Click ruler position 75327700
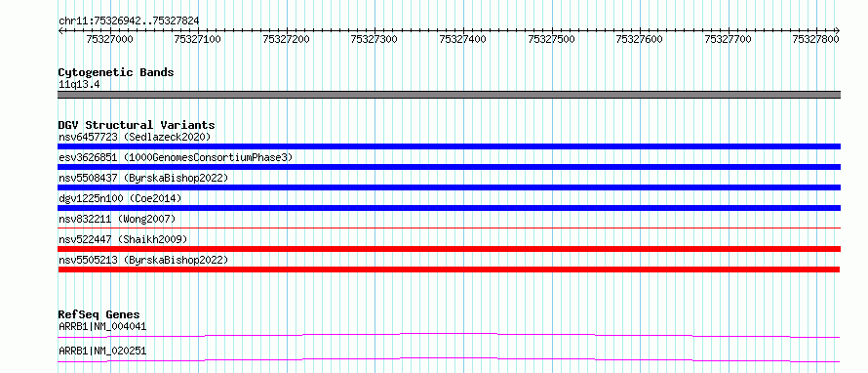The image size is (868, 373). [x=728, y=39]
